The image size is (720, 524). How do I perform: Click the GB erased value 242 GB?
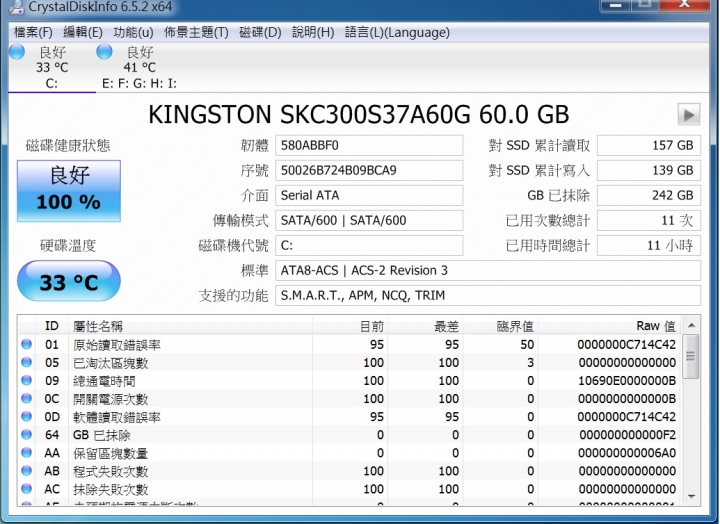click(x=649, y=196)
